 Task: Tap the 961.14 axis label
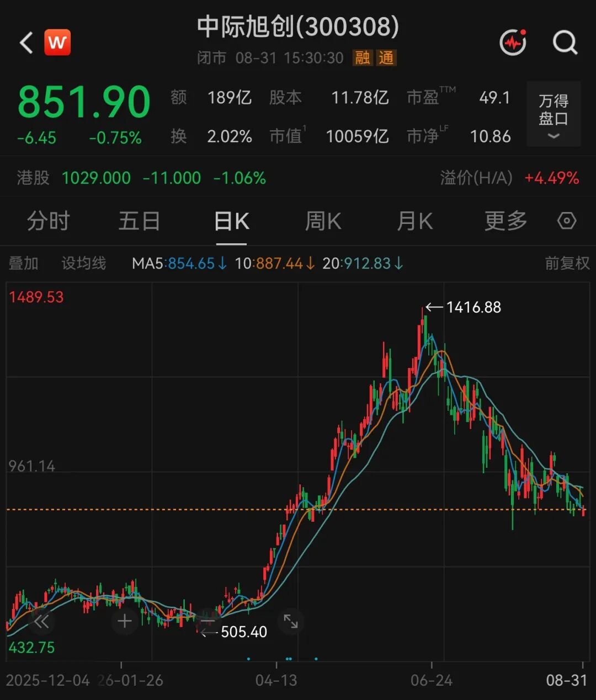pos(31,466)
